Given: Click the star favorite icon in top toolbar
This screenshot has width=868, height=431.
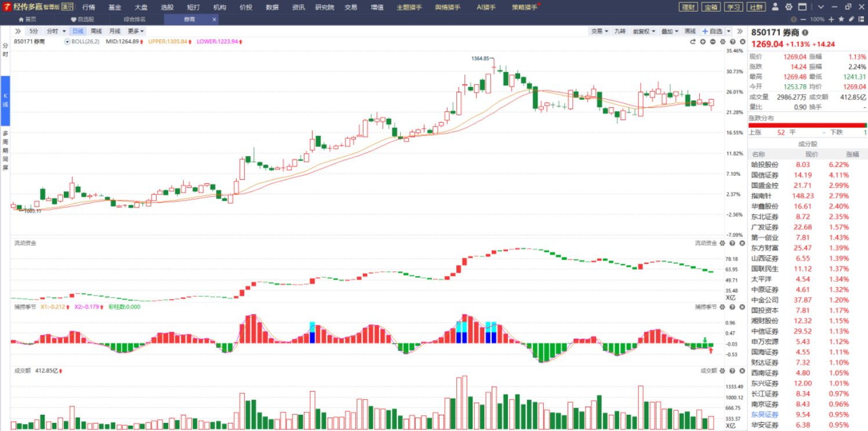Looking at the screenshot, I should (841, 19).
